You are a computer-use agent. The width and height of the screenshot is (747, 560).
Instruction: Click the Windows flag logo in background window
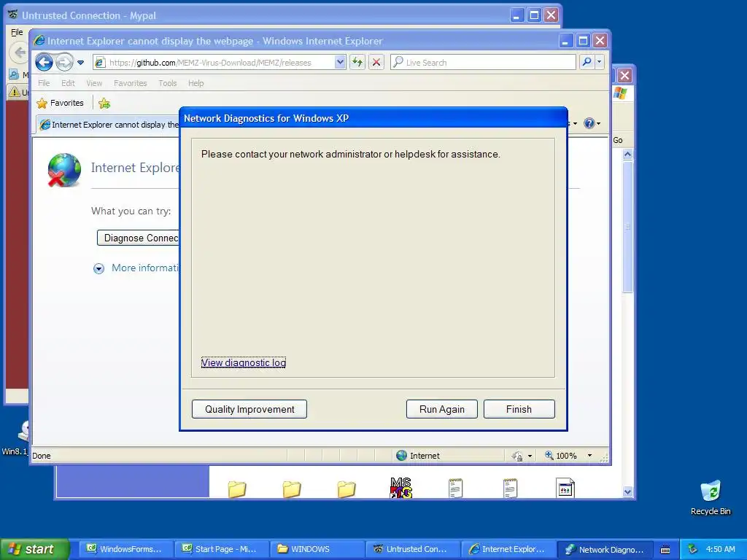[x=620, y=93]
